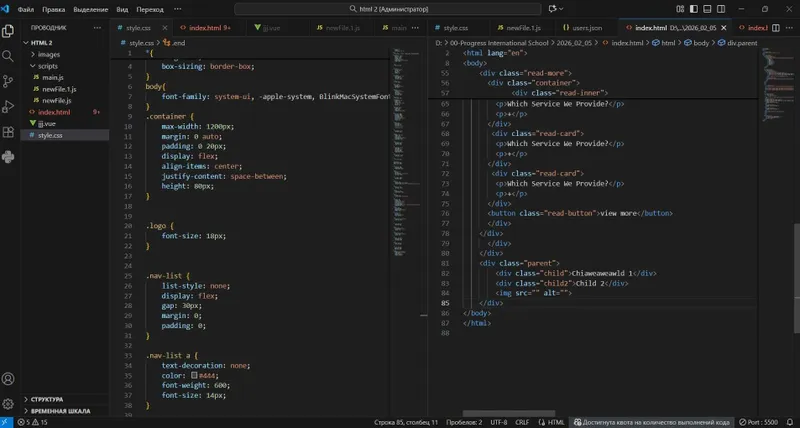Open the Run and Debug view icon

(x=8, y=106)
